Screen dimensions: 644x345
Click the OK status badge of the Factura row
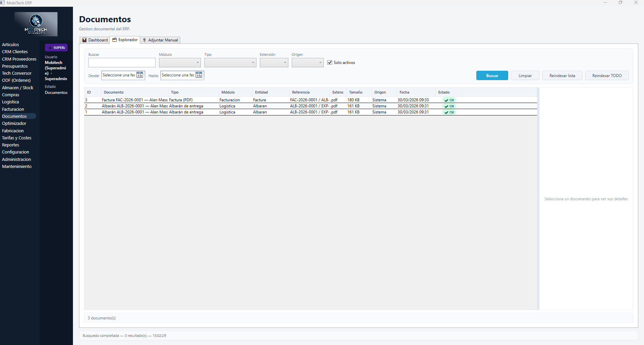[x=449, y=100]
